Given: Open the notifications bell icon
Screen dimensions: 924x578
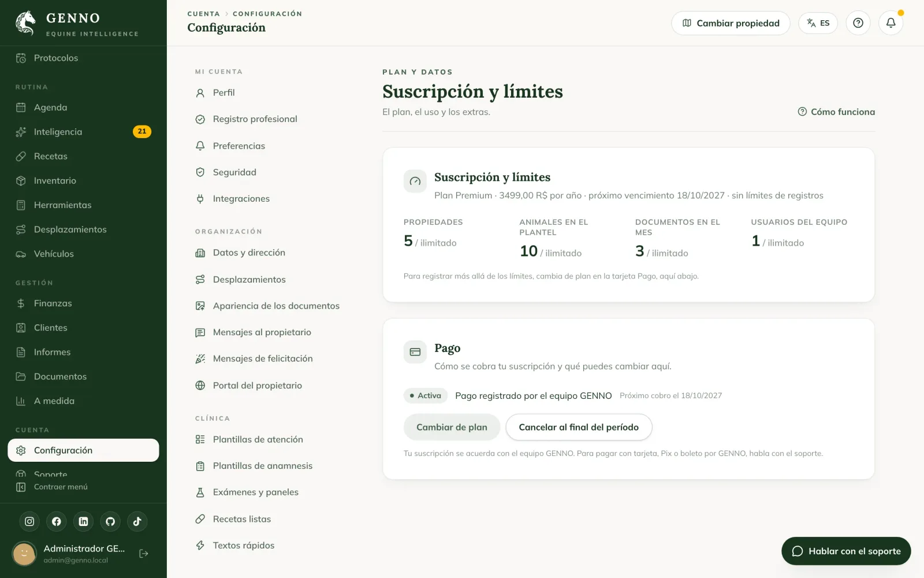Looking at the screenshot, I should (x=891, y=23).
